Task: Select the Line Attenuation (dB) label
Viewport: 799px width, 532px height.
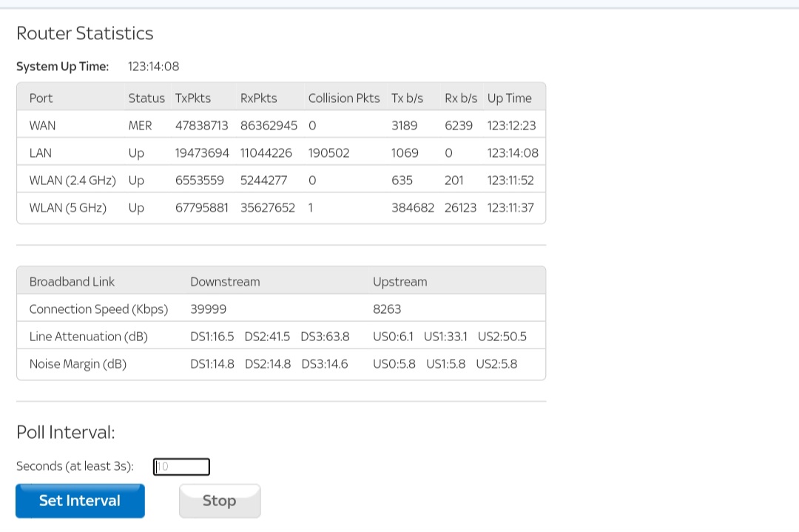Action: [88, 337]
